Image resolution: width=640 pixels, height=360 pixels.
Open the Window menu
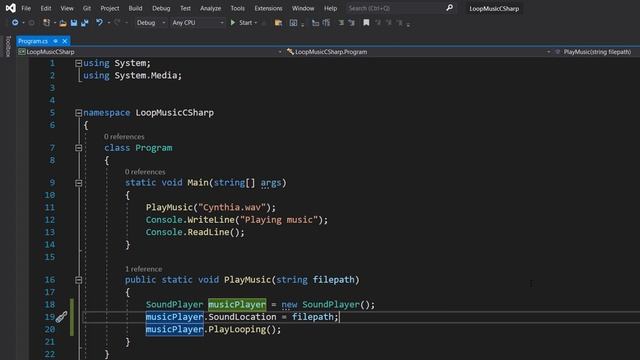303,8
